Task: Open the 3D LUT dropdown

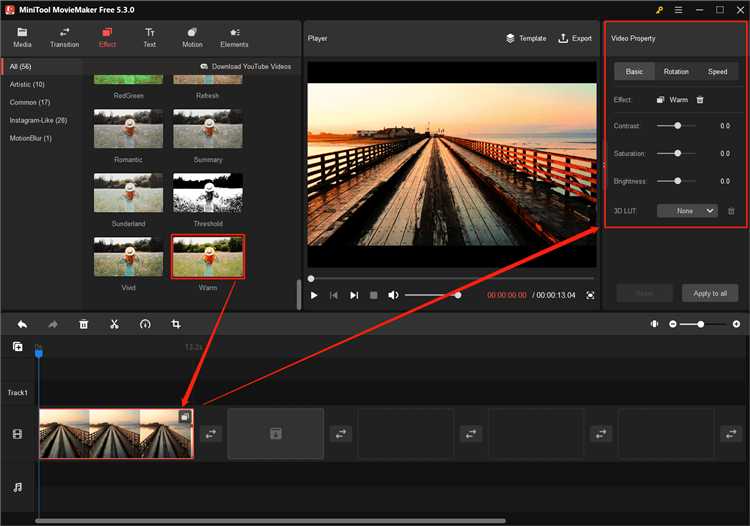Action: pyautogui.click(x=687, y=211)
